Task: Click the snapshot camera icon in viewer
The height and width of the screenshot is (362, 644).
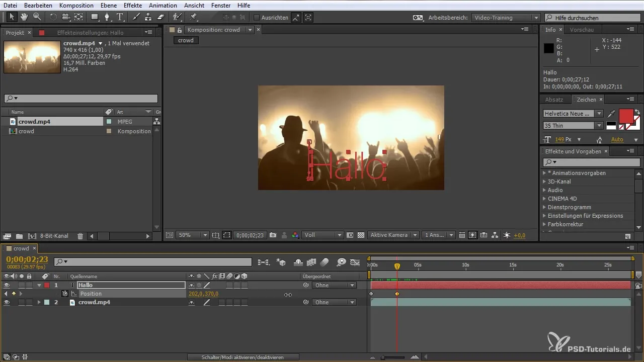Action: [273, 235]
